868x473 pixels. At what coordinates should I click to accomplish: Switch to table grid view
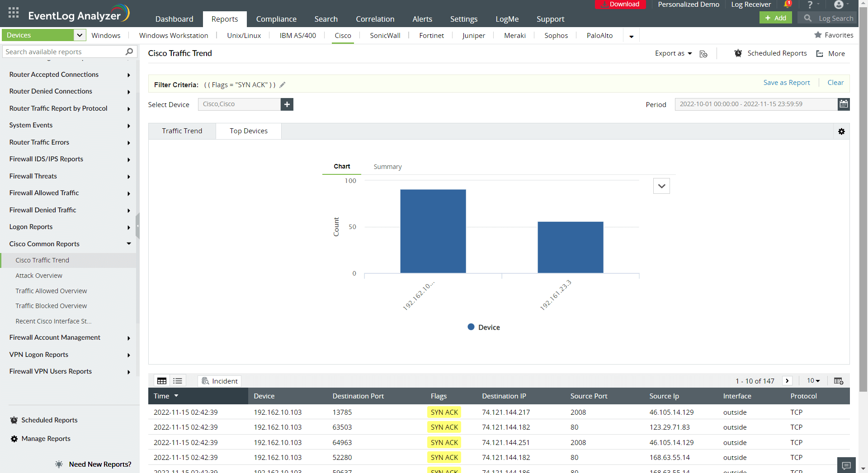tap(162, 381)
